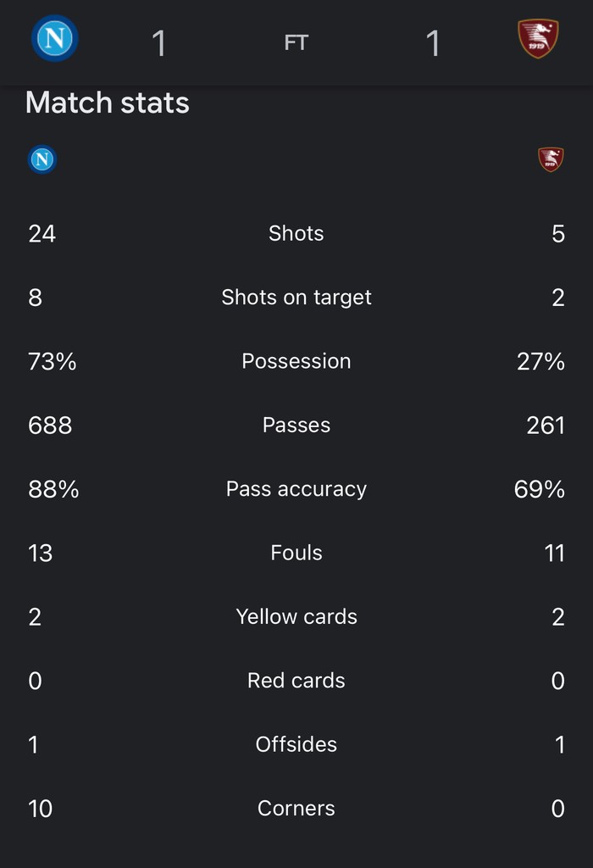Click Salernitana's 27% possession value

point(540,361)
